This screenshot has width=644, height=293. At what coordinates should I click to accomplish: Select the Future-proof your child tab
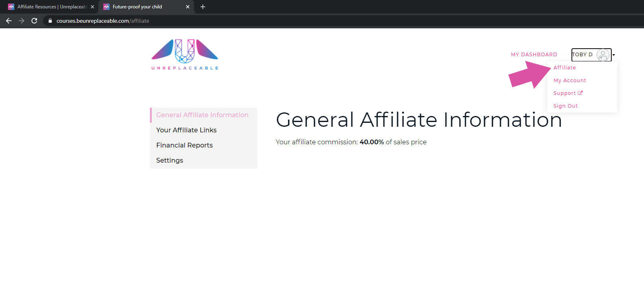146,7
